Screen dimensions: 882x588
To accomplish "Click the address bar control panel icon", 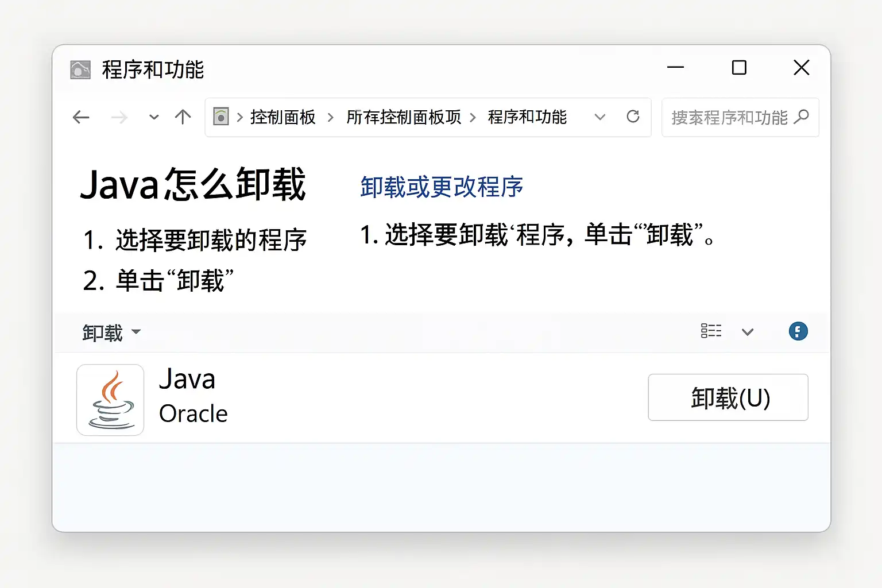I will pyautogui.click(x=221, y=117).
